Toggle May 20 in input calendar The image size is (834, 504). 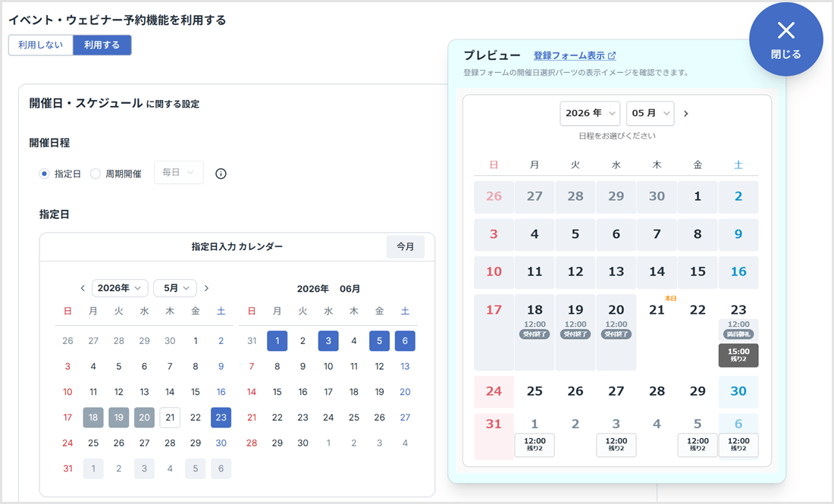[144, 418]
